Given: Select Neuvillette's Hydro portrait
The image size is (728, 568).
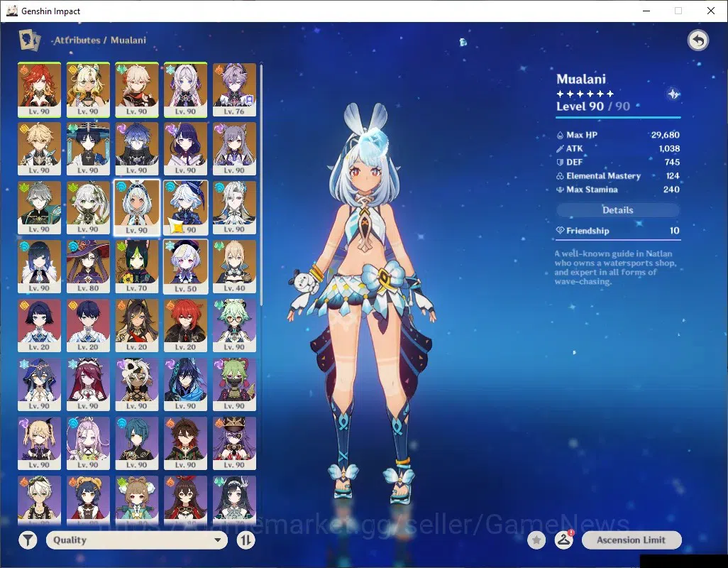Looking at the screenshot, I should 234,208.
